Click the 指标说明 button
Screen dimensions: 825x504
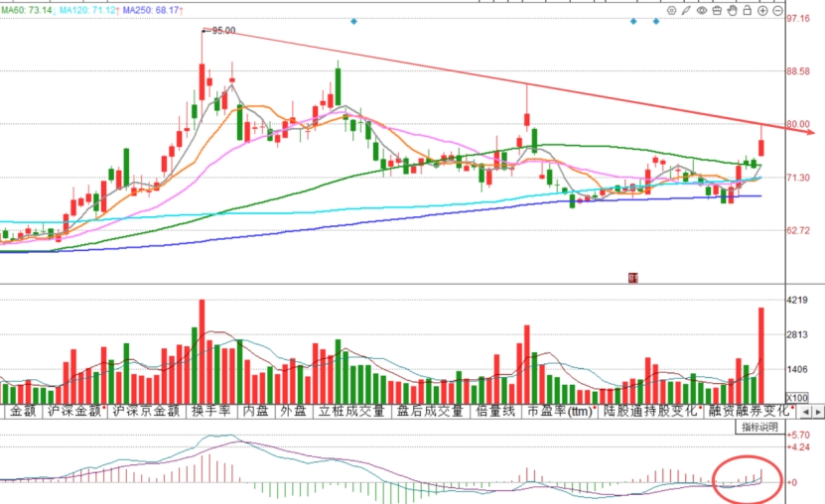pos(759,428)
